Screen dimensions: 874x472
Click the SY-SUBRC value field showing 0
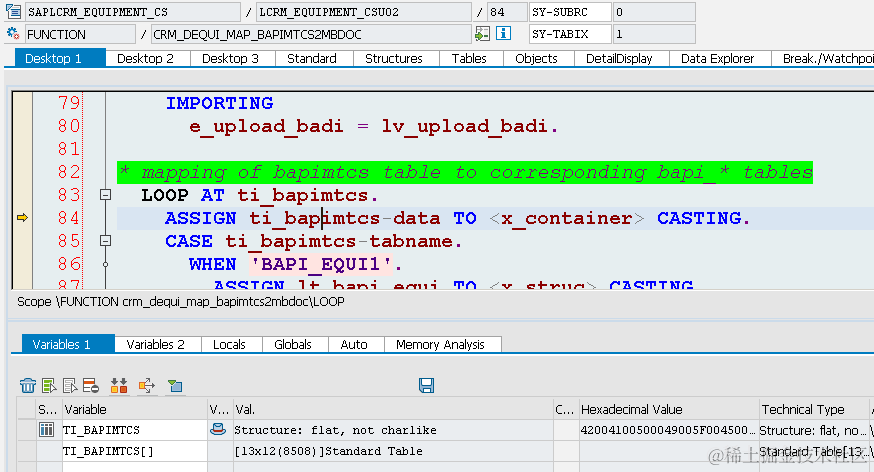[x=654, y=12]
